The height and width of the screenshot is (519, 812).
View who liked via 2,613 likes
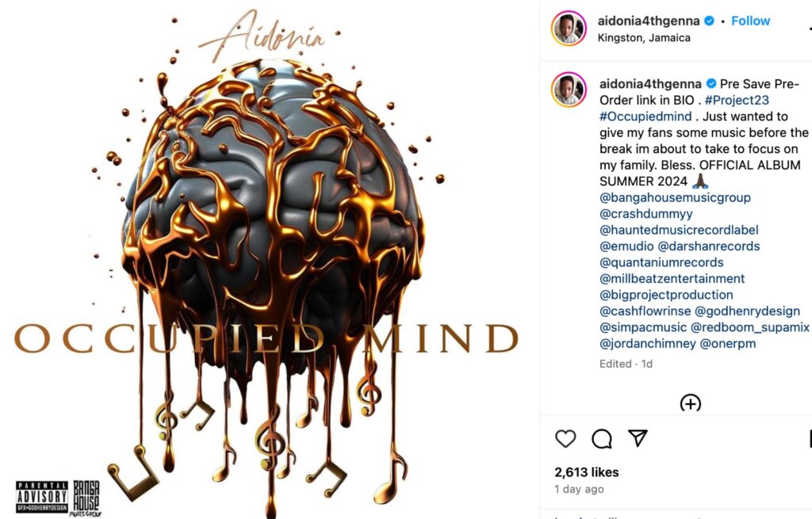click(586, 472)
